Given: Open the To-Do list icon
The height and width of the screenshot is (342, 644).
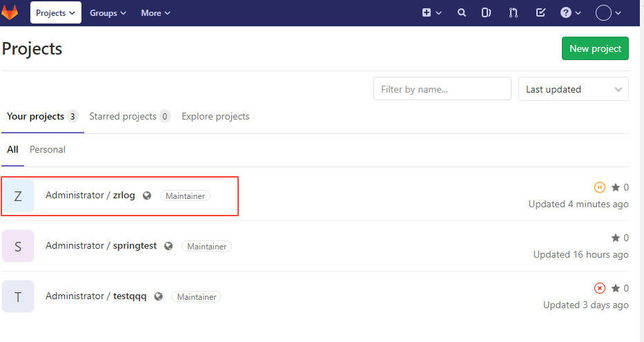Looking at the screenshot, I should click(x=541, y=12).
